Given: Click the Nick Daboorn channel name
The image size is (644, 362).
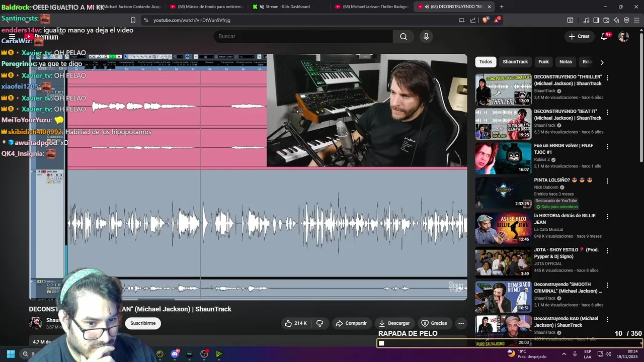Looking at the screenshot, I should click(x=546, y=188).
